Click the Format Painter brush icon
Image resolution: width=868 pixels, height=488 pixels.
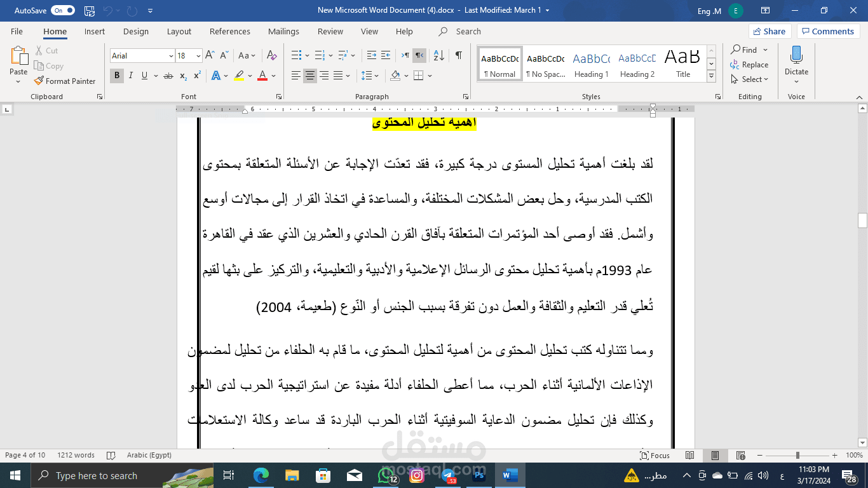coord(38,81)
